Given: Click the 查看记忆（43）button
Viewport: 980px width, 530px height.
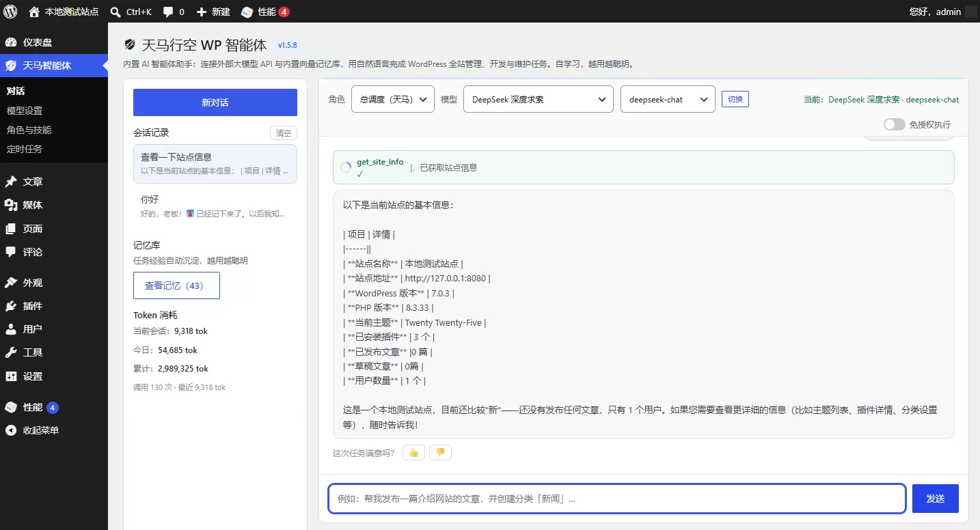Looking at the screenshot, I should pos(176,285).
